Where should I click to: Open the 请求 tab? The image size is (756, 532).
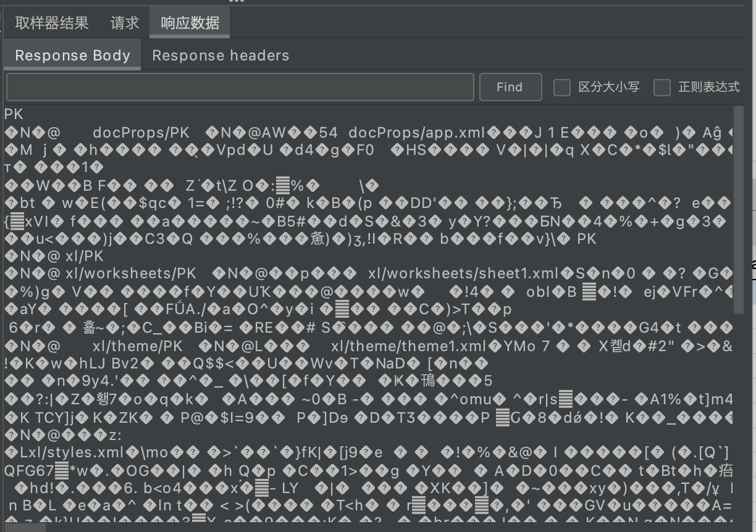tap(125, 23)
